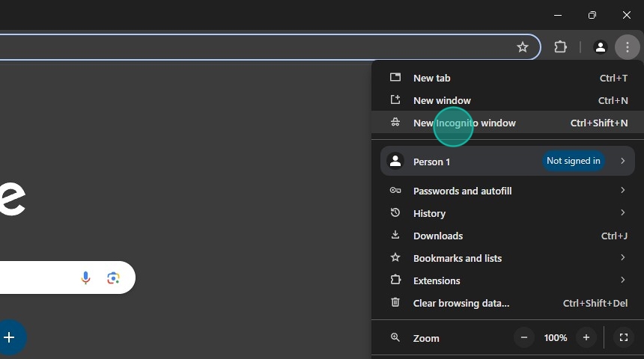Click the three-dot Chrome menu button
This screenshot has height=359, width=644.
point(628,47)
